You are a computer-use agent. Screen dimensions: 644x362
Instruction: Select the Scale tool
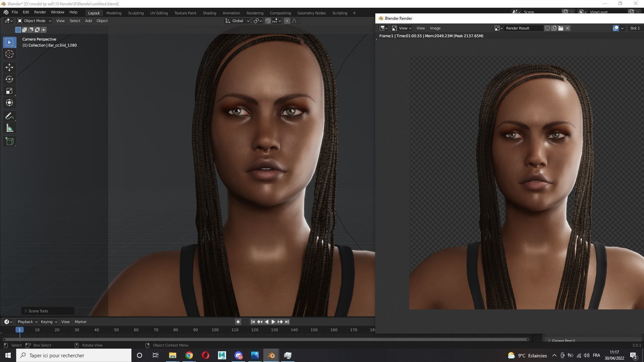[x=9, y=91]
